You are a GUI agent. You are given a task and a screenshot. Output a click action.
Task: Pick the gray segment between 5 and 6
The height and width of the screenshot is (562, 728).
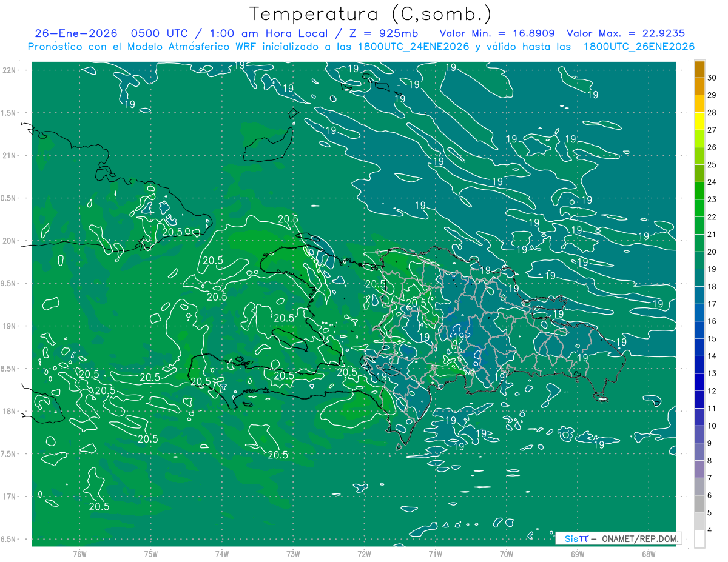click(x=699, y=504)
